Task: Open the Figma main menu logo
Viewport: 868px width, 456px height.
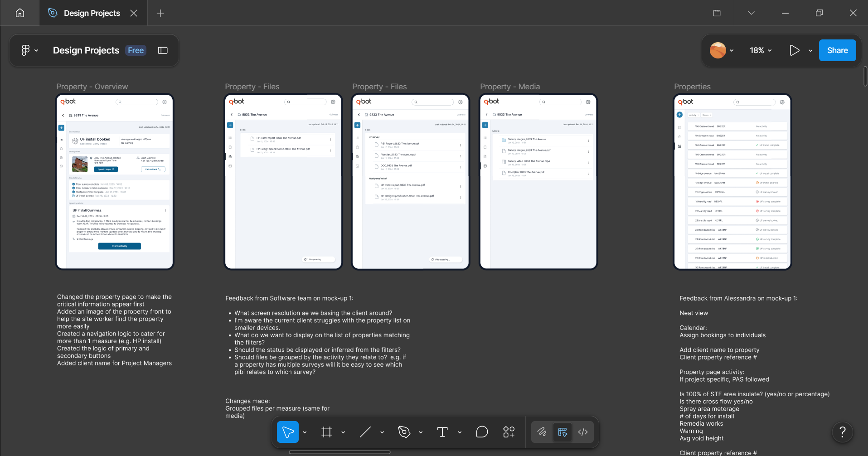Action: pos(26,50)
